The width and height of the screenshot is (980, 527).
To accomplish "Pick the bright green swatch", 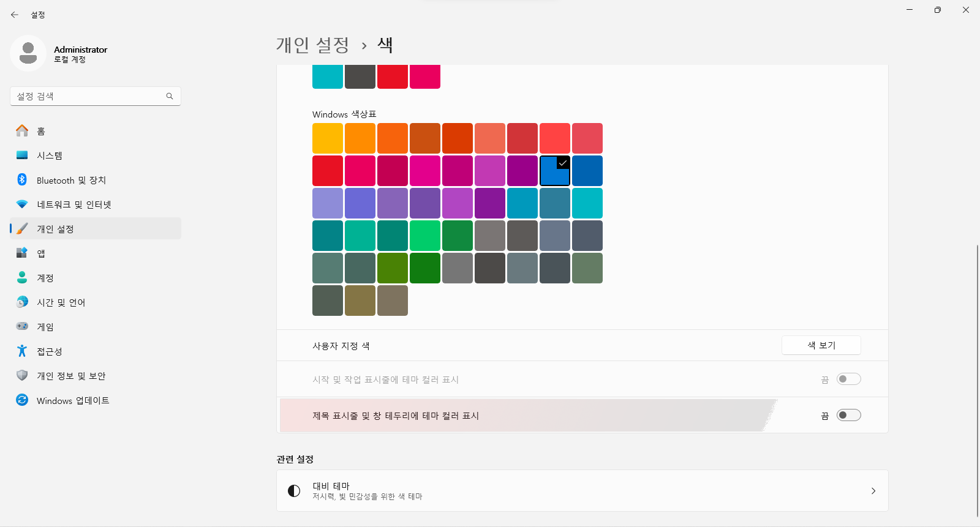I will (425, 236).
